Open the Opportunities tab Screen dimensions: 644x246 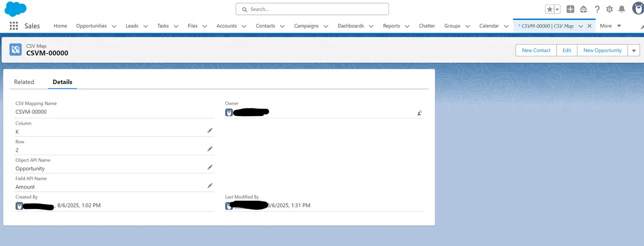91,26
